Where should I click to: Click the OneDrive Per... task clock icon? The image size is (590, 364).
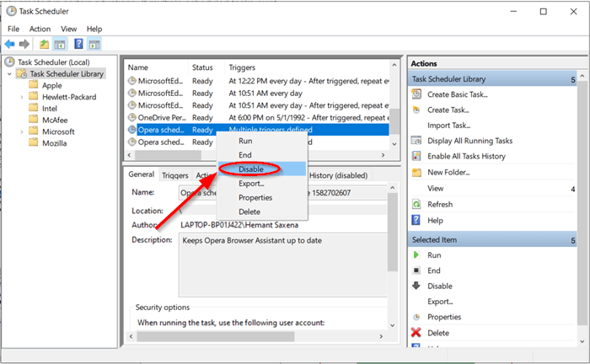(131, 117)
